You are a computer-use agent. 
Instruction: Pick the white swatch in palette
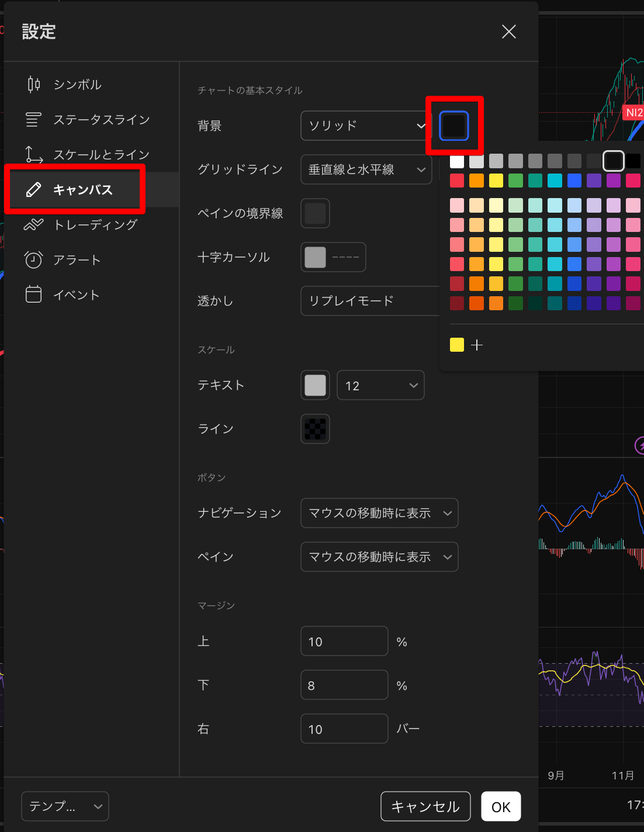457,161
